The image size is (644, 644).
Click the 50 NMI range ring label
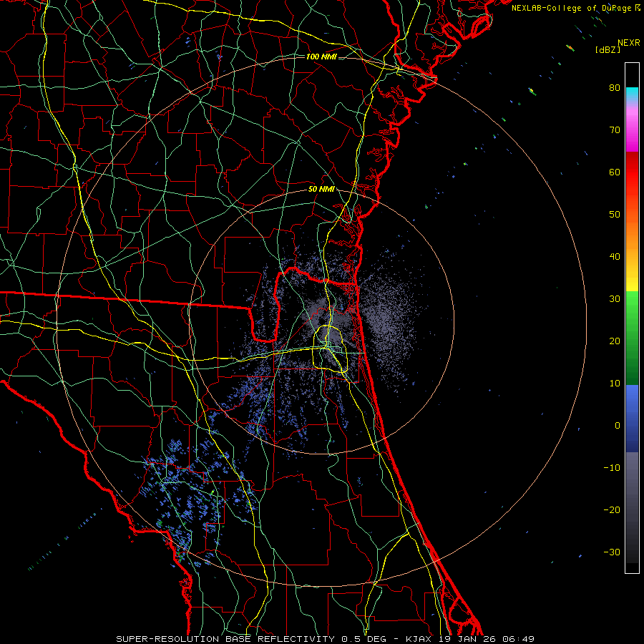point(321,190)
